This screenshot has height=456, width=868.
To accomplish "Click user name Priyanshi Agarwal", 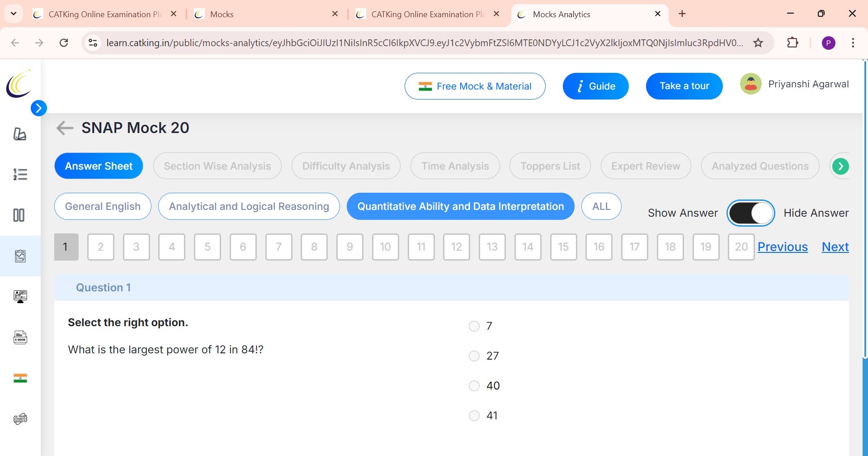I will click(808, 84).
